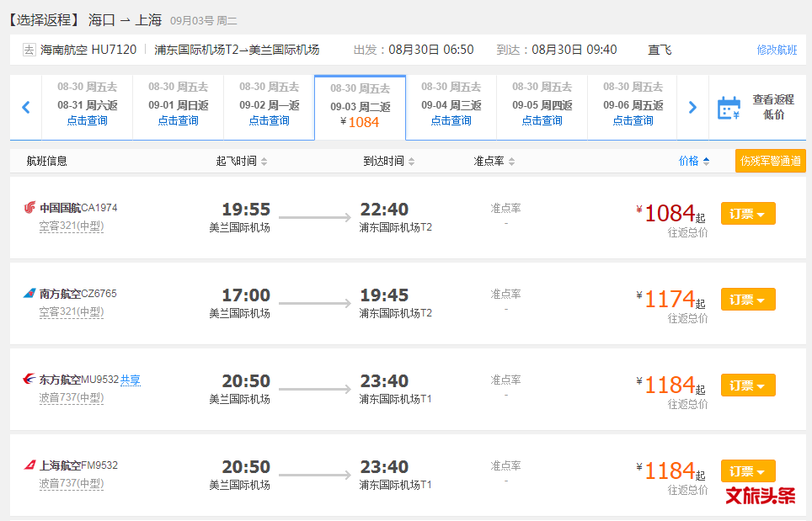Sort flights by price column
This screenshot has height=521, width=812.
[x=693, y=161]
